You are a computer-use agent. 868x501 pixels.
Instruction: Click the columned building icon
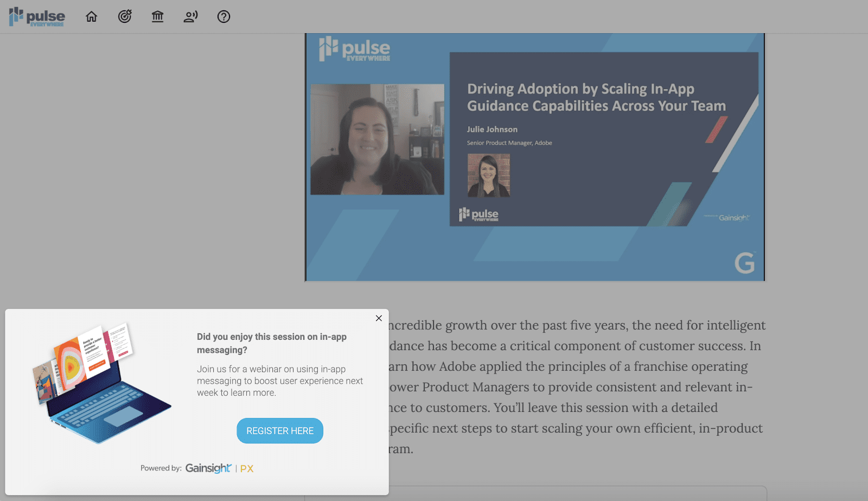click(x=157, y=17)
